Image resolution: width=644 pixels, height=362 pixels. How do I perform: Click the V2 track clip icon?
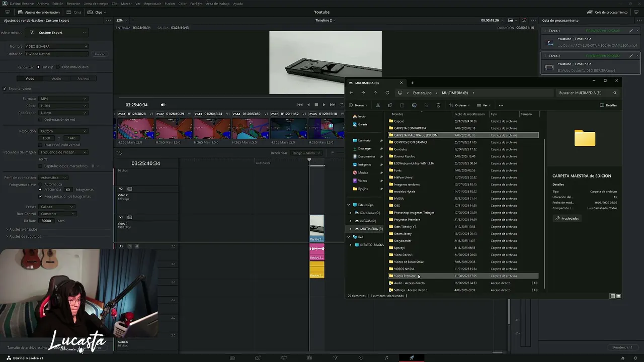point(130,189)
